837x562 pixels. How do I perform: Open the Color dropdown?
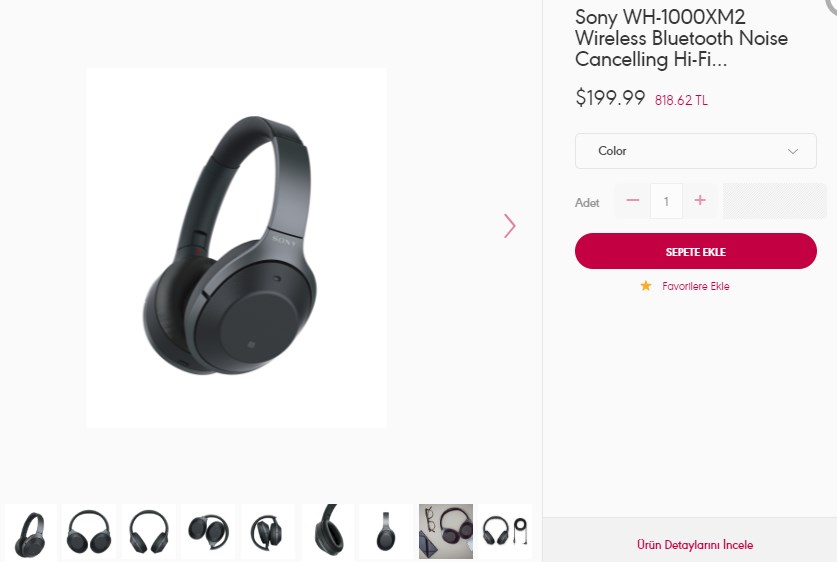coord(695,151)
